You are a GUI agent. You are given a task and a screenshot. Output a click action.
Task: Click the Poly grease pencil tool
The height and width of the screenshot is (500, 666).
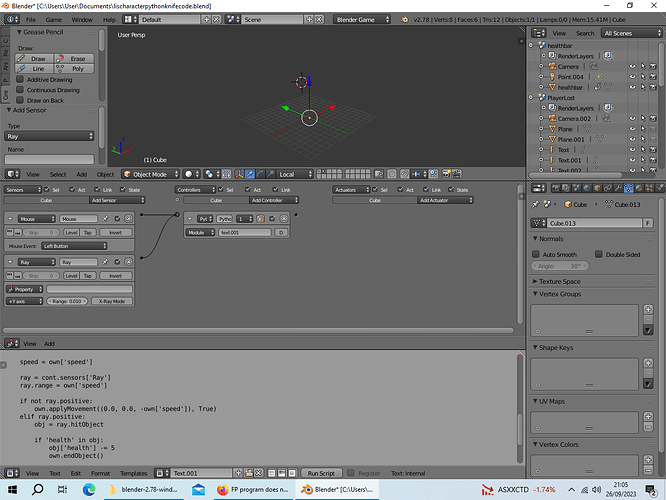[x=74, y=68]
